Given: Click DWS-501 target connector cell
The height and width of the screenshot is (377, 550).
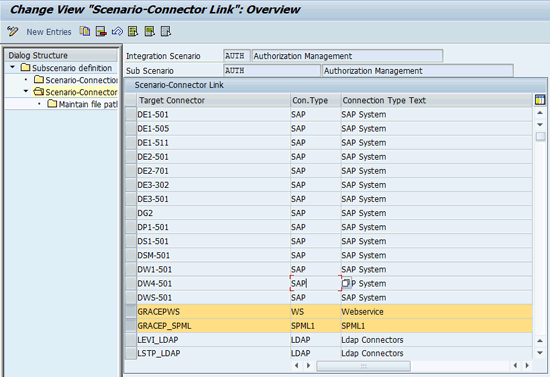Looking at the screenshot, I should coord(213,297).
